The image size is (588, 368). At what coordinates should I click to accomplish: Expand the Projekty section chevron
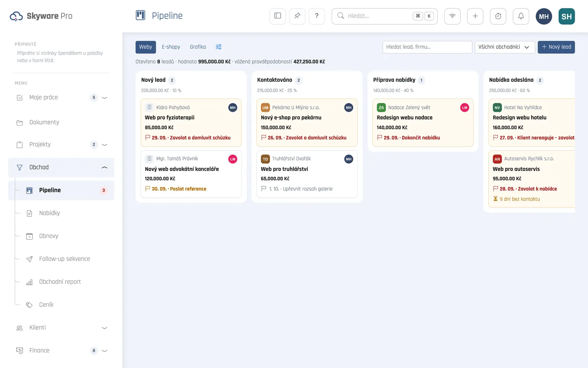pyautogui.click(x=104, y=145)
